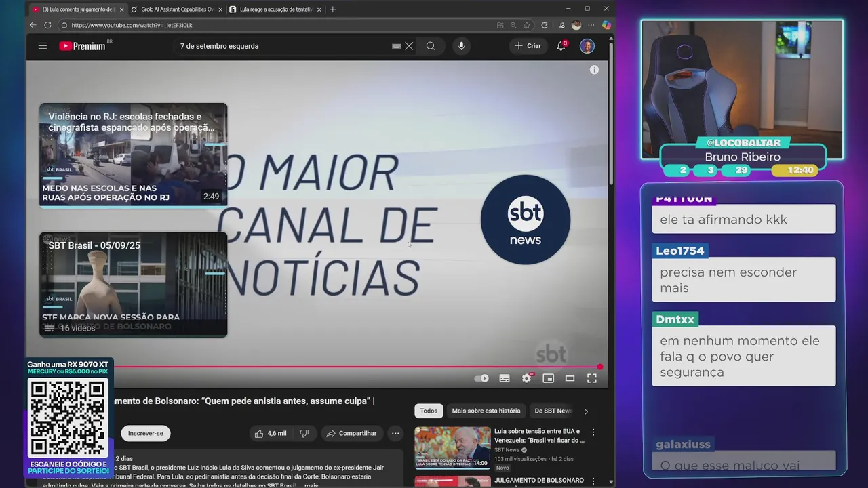The width and height of the screenshot is (868, 488).
Task: Click the @LOCOBALTAR stream overlay label
Action: pyautogui.click(x=743, y=143)
